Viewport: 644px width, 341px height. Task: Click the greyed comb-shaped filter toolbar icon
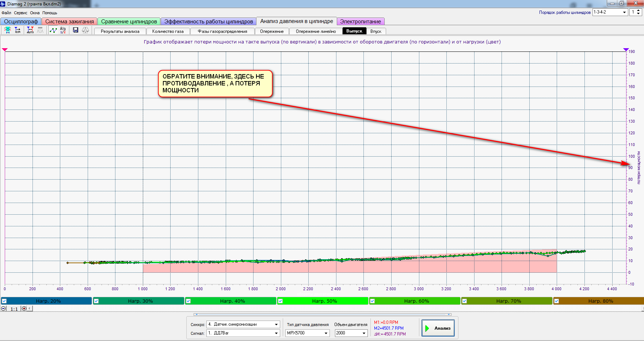pos(40,30)
